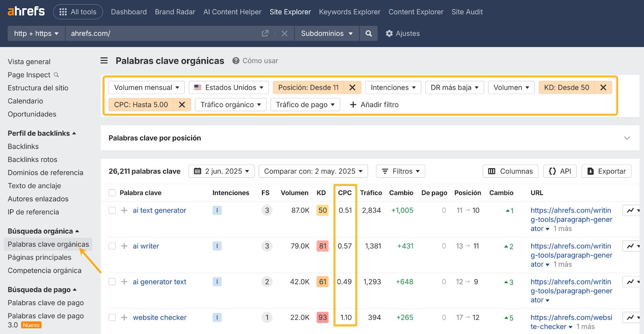Add 'website checker' with plus icon
This screenshot has width=644, height=334.
124,318
